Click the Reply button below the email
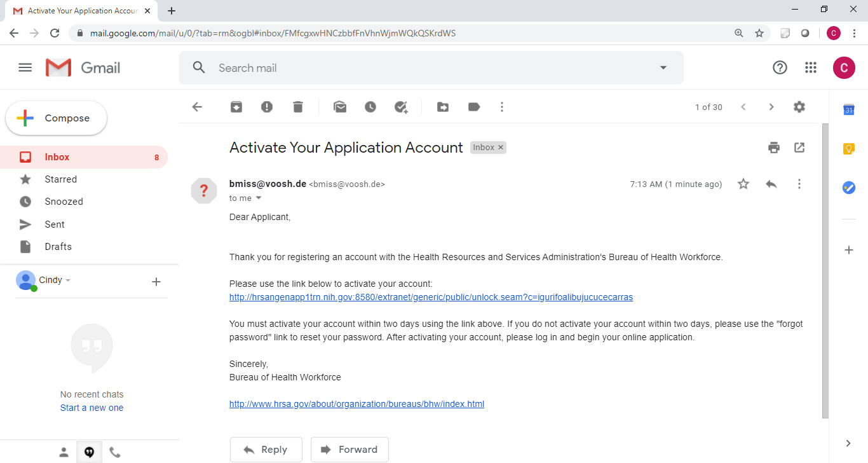 coord(266,450)
